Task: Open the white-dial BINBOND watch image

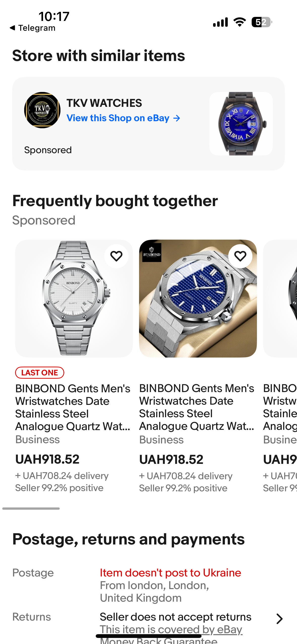Action: pos(74,298)
